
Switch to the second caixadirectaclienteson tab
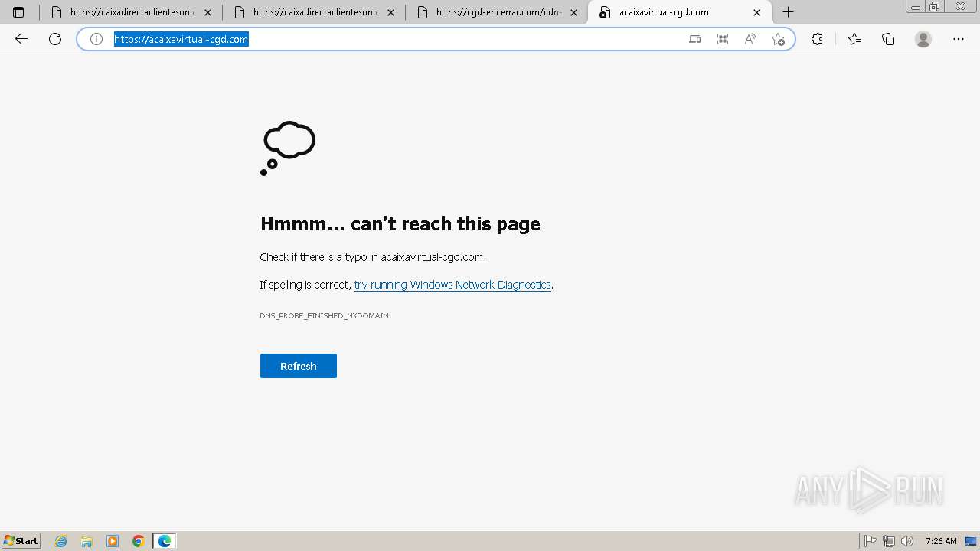(315, 12)
